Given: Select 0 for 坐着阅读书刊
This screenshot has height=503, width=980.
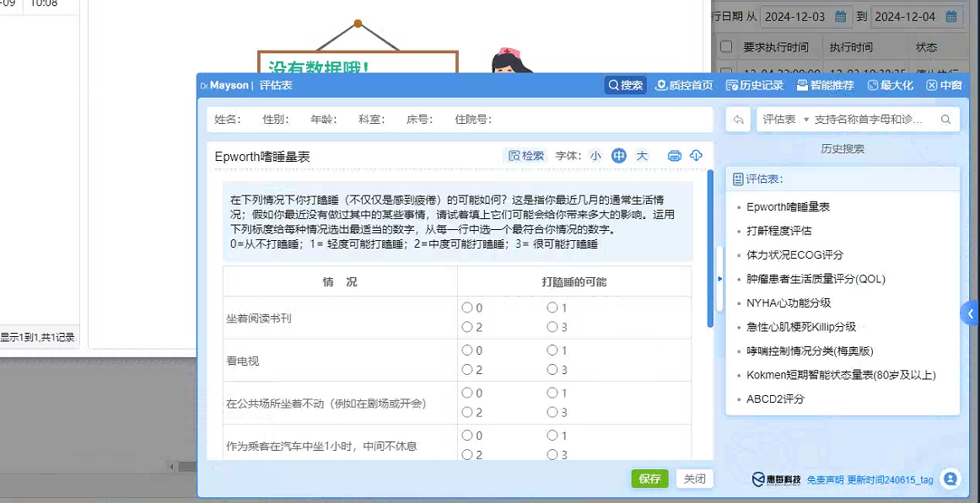Looking at the screenshot, I should click(x=467, y=308).
